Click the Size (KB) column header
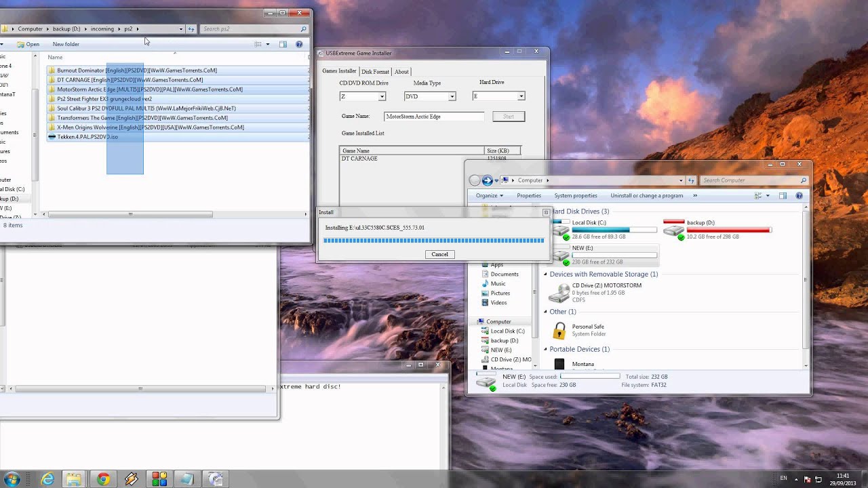868x488 pixels. (x=502, y=150)
